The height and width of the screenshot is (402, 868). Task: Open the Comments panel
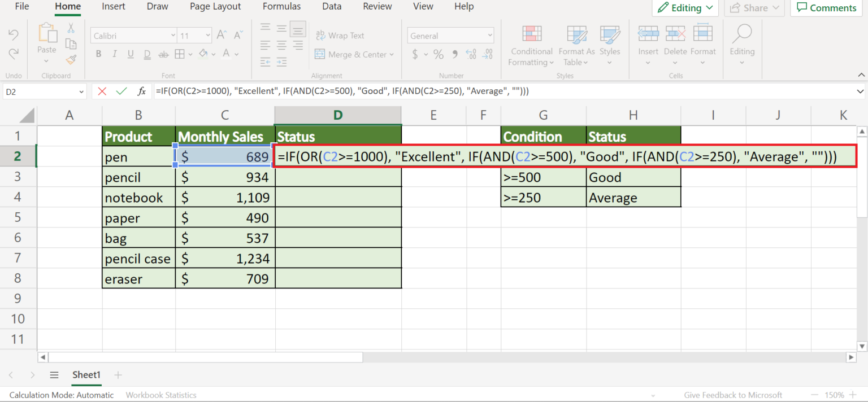(x=826, y=8)
